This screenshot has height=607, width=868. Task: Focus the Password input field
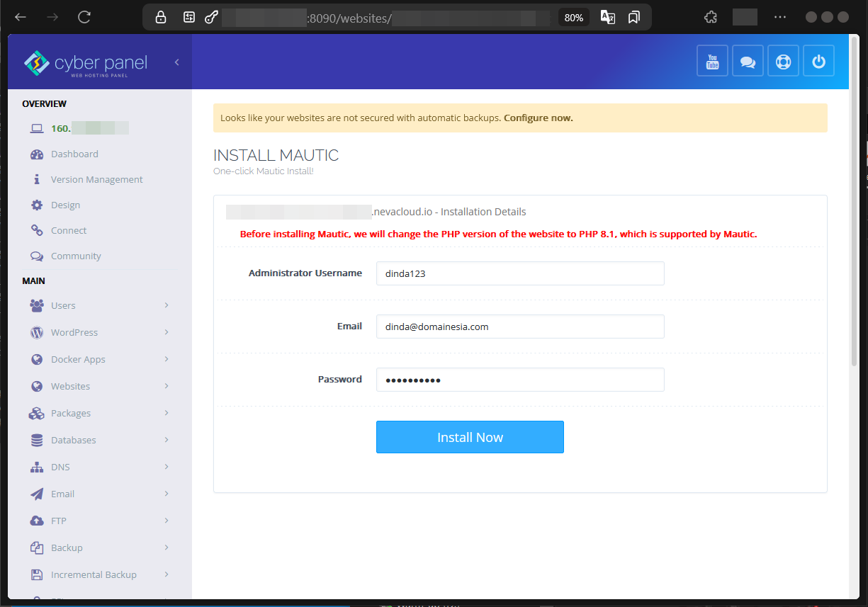[x=520, y=380]
